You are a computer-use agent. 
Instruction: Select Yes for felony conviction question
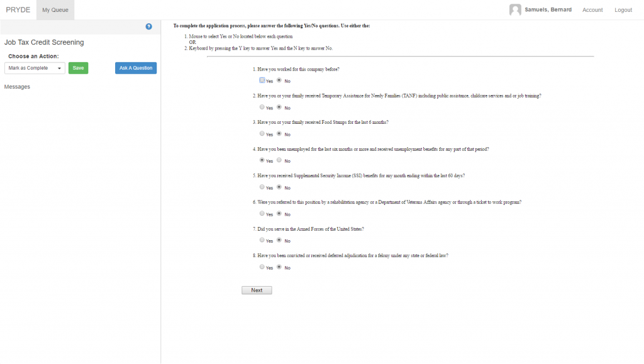[x=262, y=267]
